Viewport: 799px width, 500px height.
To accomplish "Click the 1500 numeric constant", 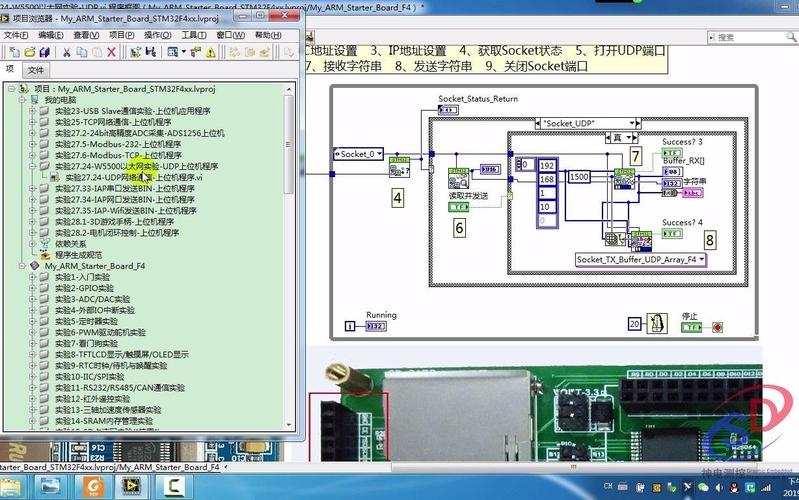I will click(x=579, y=177).
